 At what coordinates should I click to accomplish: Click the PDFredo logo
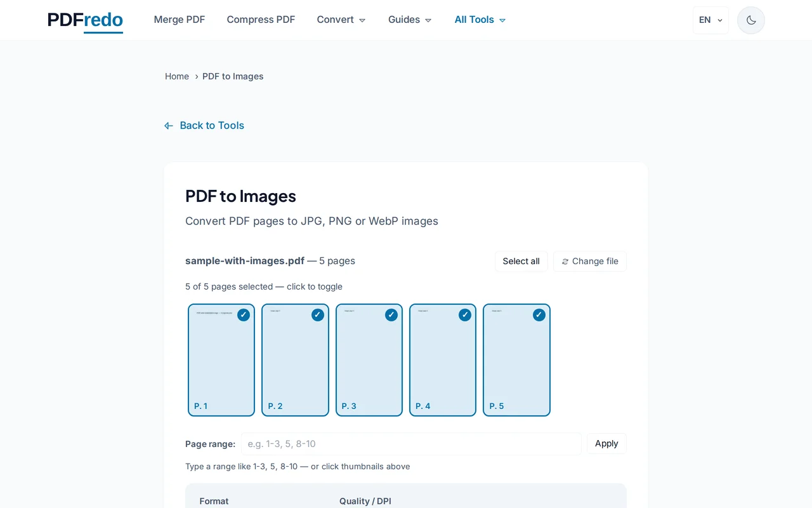[x=84, y=20]
